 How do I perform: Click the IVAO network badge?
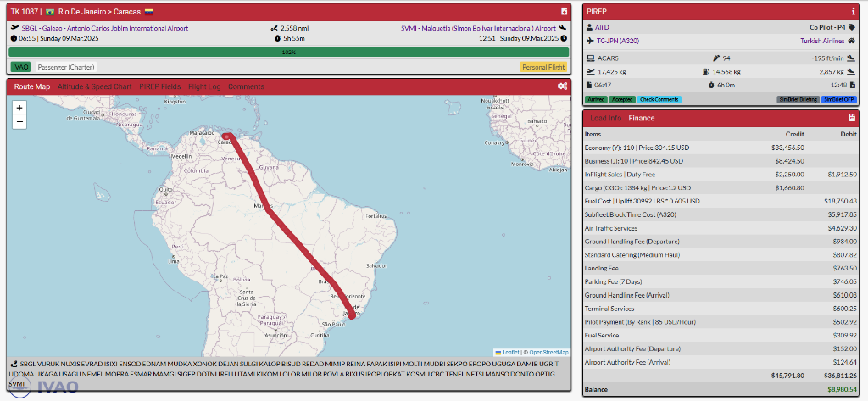click(x=21, y=67)
